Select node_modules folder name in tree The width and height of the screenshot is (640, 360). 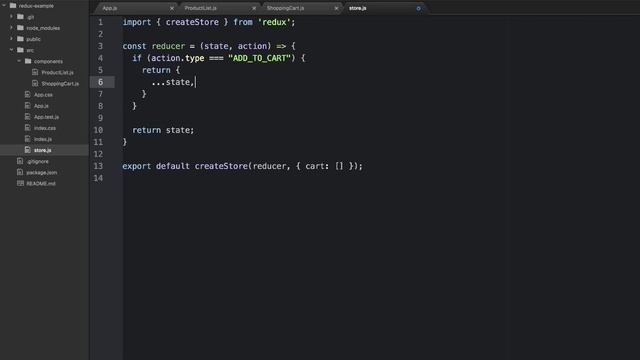tap(43, 28)
